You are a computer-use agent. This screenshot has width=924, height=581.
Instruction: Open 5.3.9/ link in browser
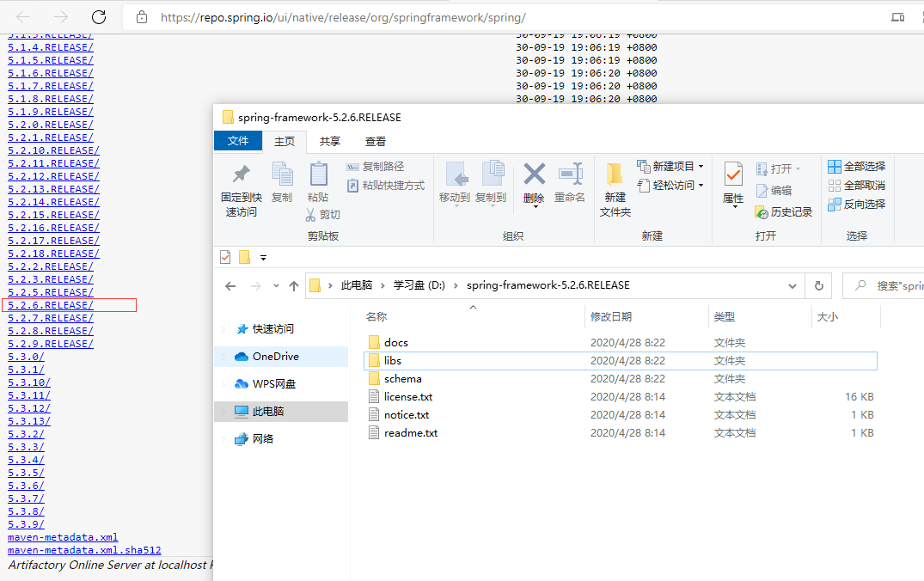(26, 524)
